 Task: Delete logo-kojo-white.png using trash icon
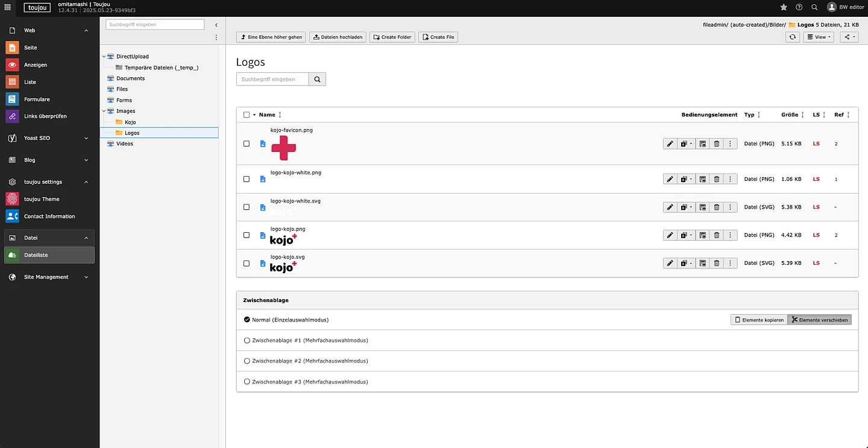716,178
